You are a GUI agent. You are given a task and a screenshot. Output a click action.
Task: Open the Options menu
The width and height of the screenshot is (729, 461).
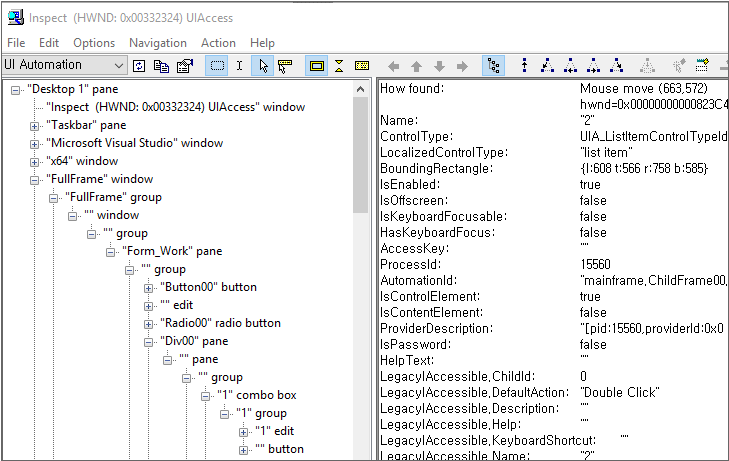pyautogui.click(x=94, y=43)
